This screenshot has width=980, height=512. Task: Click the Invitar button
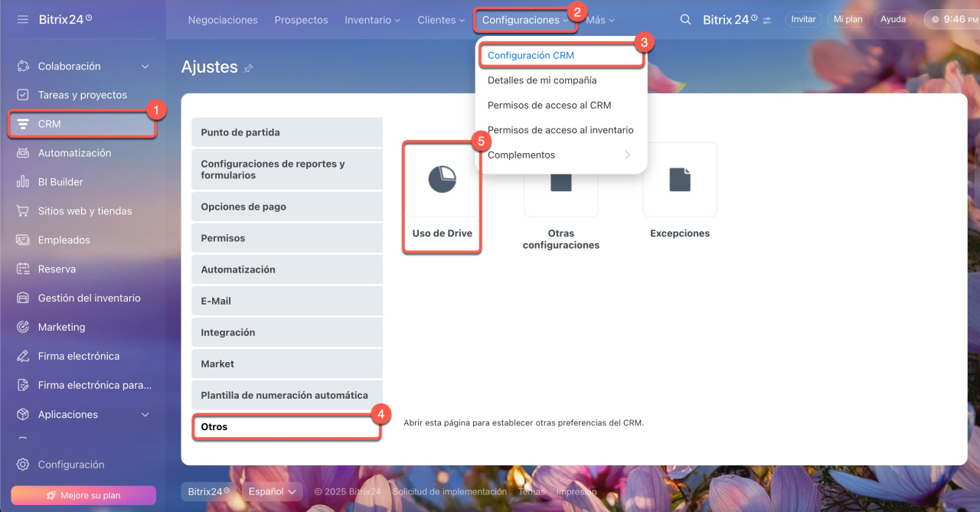click(x=803, y=20)
